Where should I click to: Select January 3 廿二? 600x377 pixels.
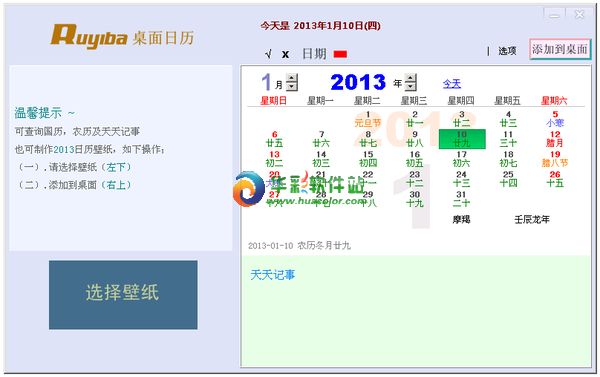point(461,119)
